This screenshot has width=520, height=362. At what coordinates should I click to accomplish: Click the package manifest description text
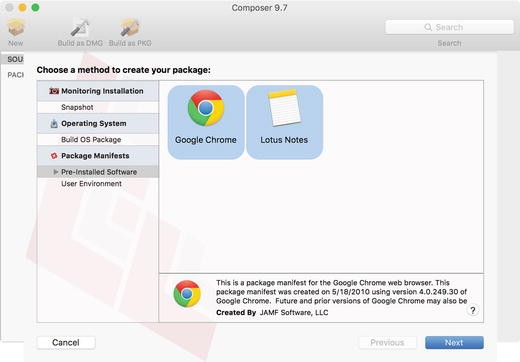click(341, 292)
